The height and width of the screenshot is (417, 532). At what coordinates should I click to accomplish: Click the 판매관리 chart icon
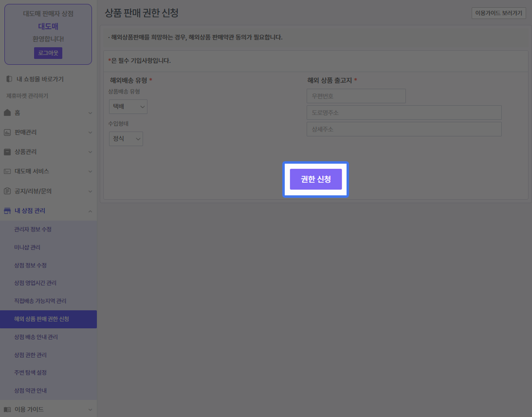coord(7,133)
